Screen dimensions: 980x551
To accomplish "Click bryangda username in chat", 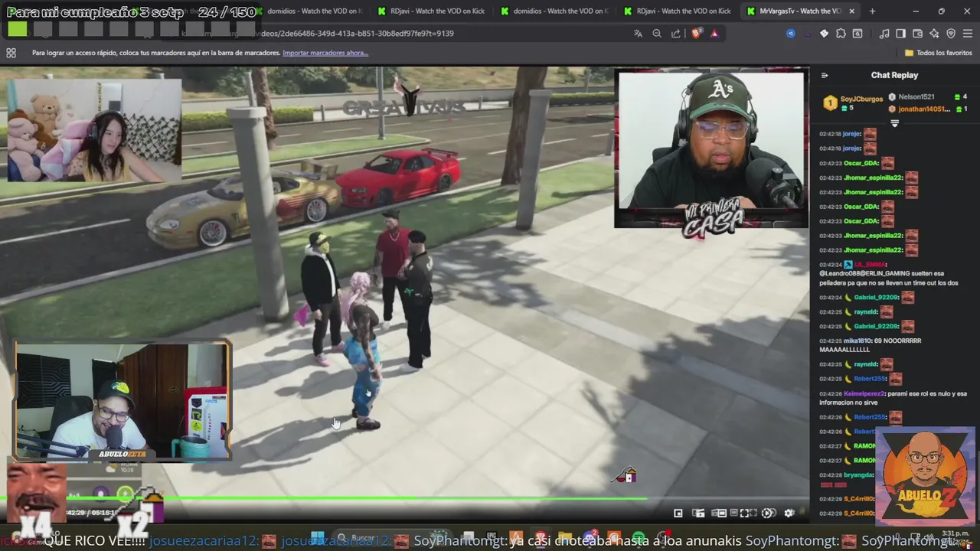I will click(857, 474).
